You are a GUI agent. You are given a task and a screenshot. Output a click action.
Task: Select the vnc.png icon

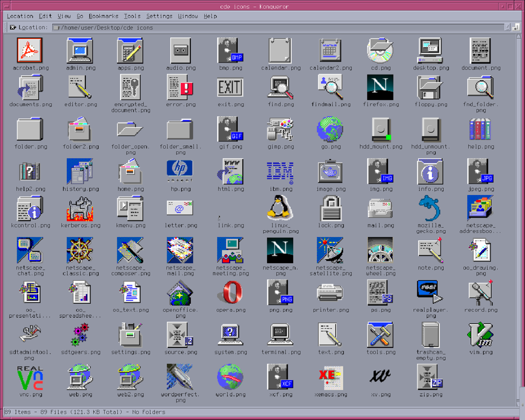click(x=30, y=378)
